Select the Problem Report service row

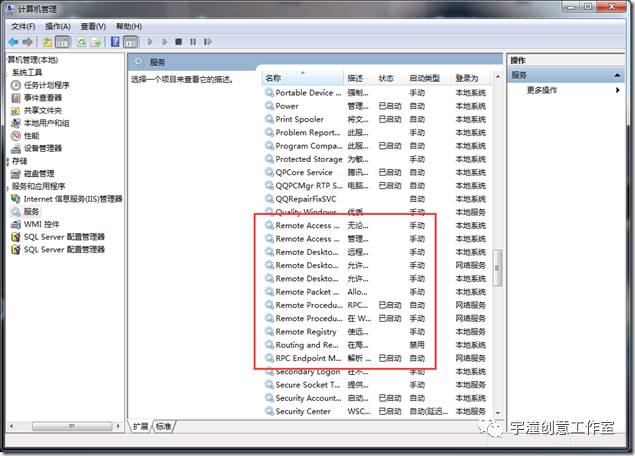point(377,132)
